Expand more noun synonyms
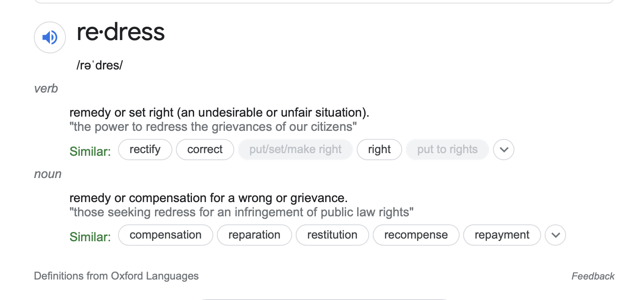The image size is (644, 300). pos(555,235)
